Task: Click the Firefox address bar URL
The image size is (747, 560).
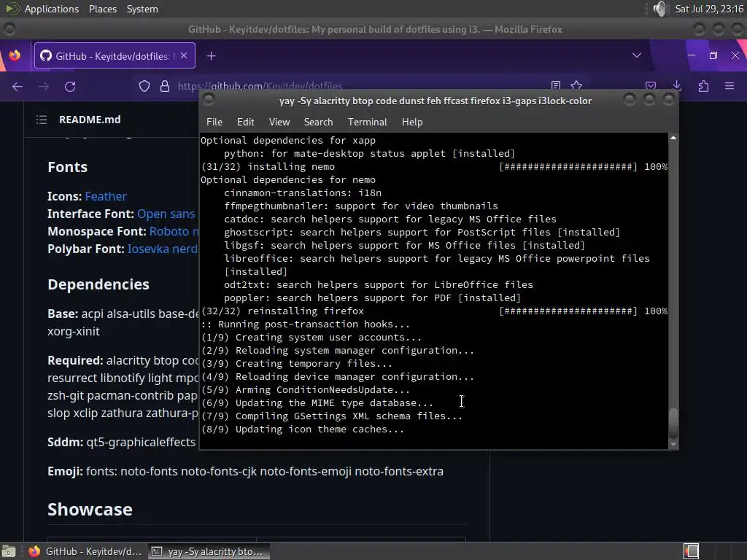Action: pyautogui.click(x=260, y=86)
